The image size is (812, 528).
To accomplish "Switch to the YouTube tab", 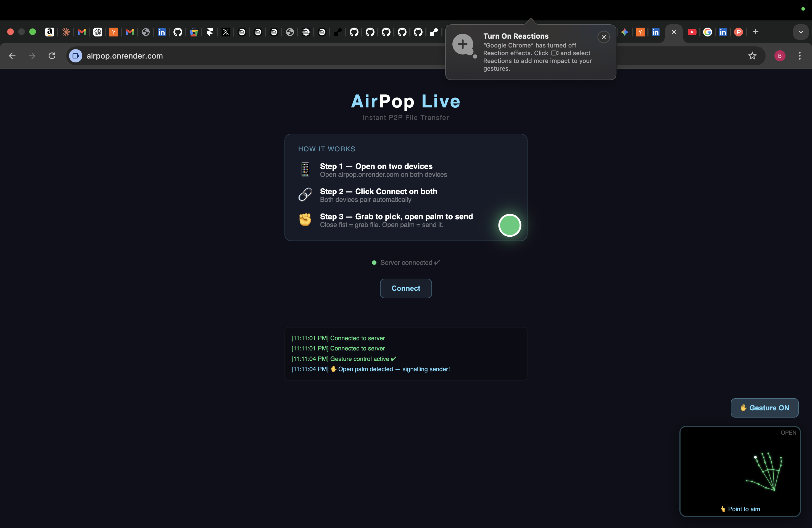I will 692,32.
